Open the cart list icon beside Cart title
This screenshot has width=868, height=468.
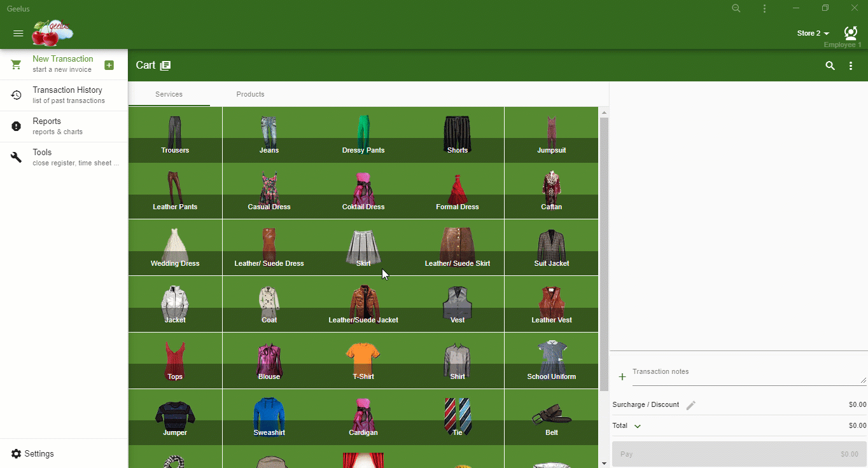(x=165, y=65)
